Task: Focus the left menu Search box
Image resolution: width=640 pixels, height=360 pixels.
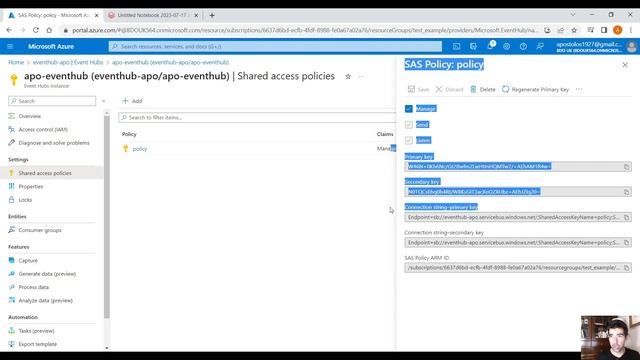Action: [52, 101]
